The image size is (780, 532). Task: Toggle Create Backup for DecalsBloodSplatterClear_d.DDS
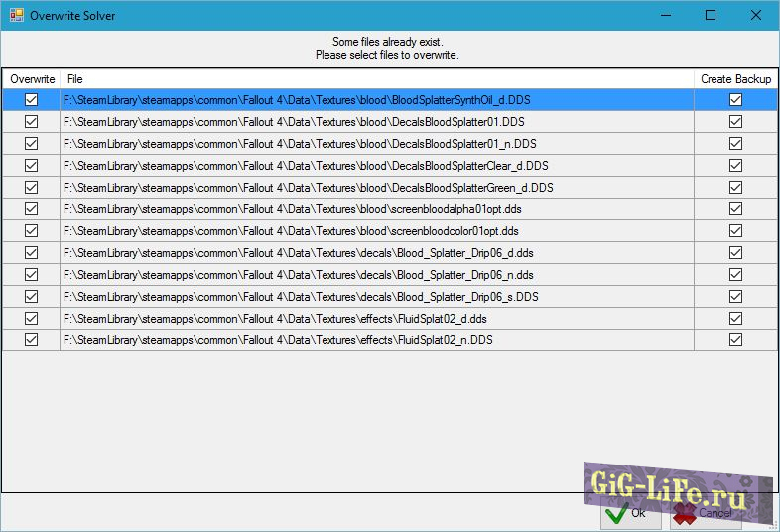tap(735, 165)
